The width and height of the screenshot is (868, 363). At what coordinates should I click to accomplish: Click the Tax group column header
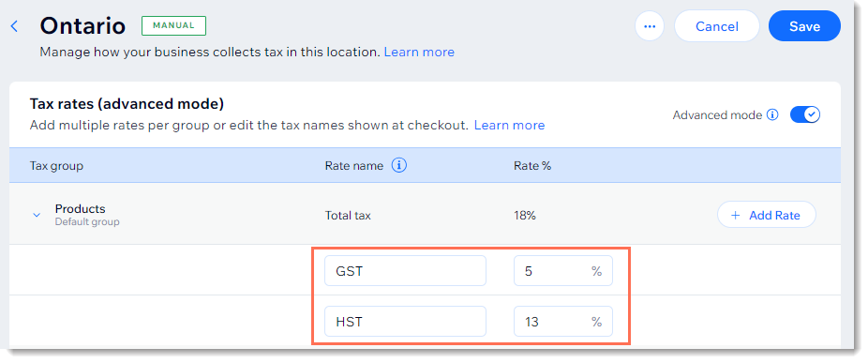click(56, 166)
